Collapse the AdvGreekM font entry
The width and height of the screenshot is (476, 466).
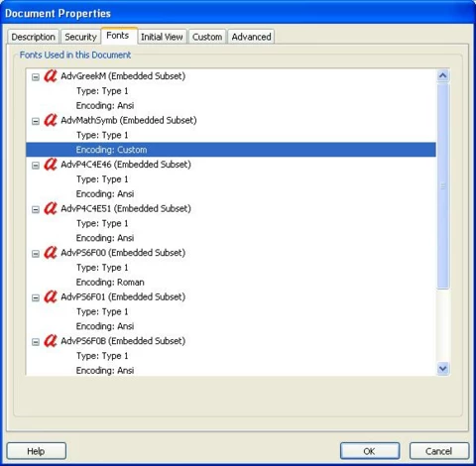pyautogui.click(x=36, y=77)
